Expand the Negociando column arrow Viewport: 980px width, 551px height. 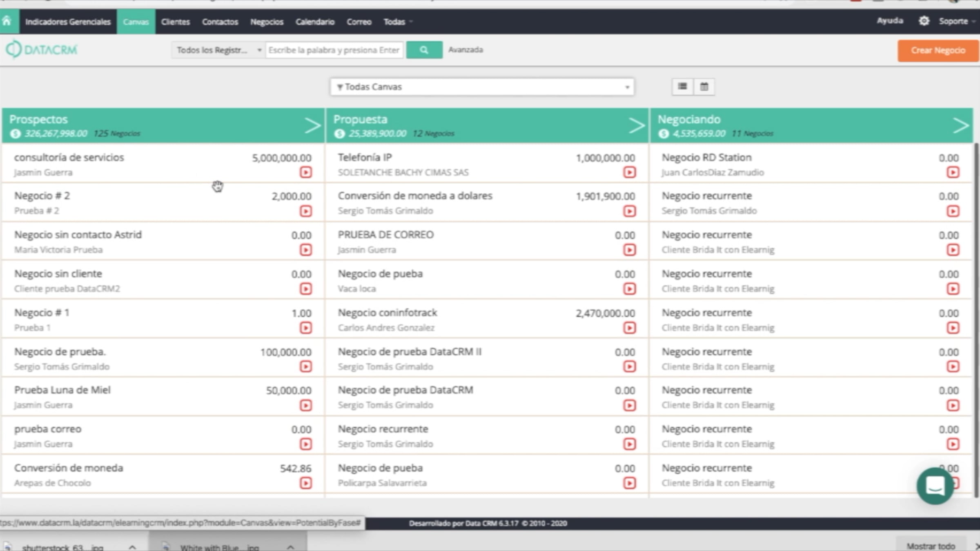(961, 125)
